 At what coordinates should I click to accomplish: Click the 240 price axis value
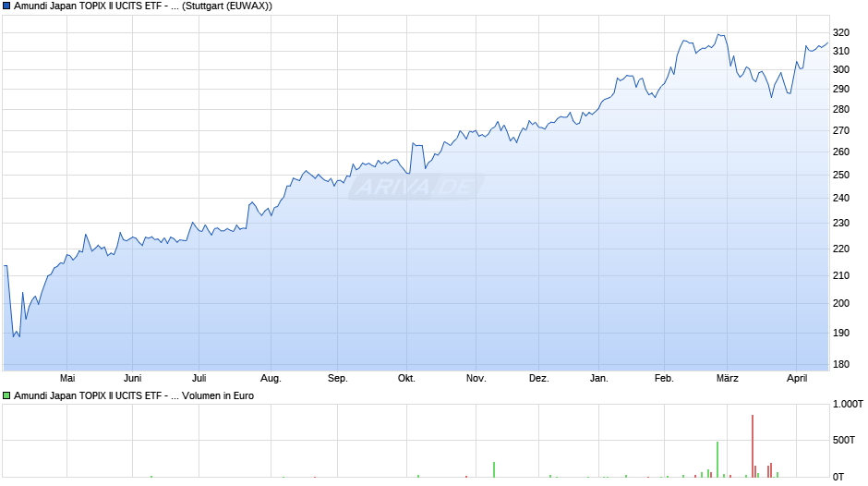pos(841,199)
